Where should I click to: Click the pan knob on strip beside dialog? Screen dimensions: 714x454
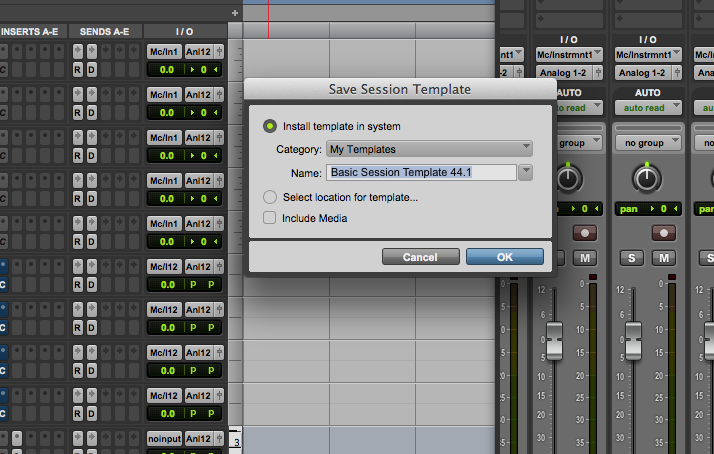568,178
